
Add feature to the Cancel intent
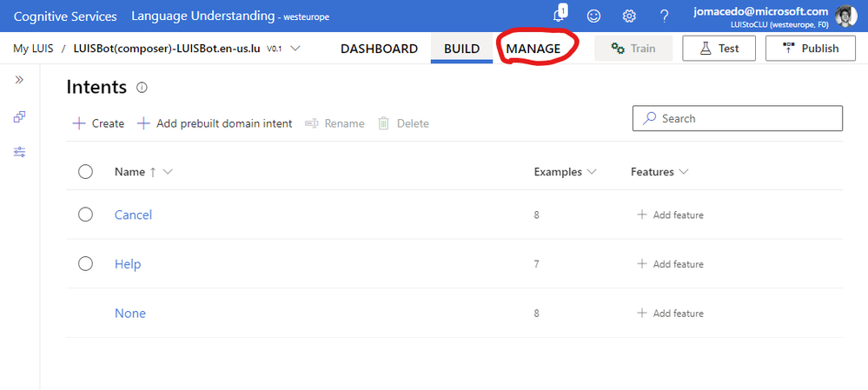671,215
